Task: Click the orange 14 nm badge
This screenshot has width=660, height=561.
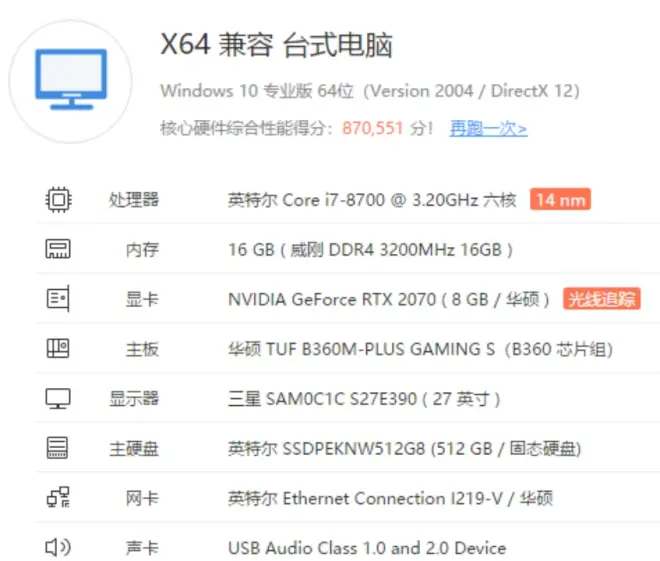Action: click(559, 199)
